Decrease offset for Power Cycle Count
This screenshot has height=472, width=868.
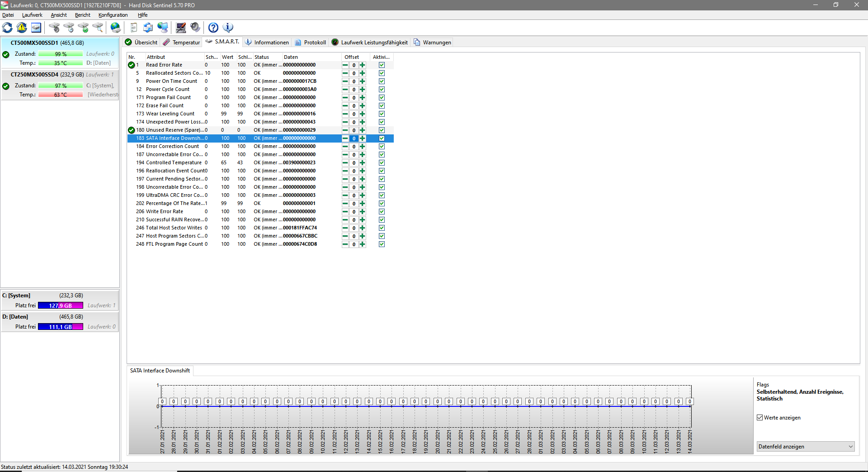(345, 90)
